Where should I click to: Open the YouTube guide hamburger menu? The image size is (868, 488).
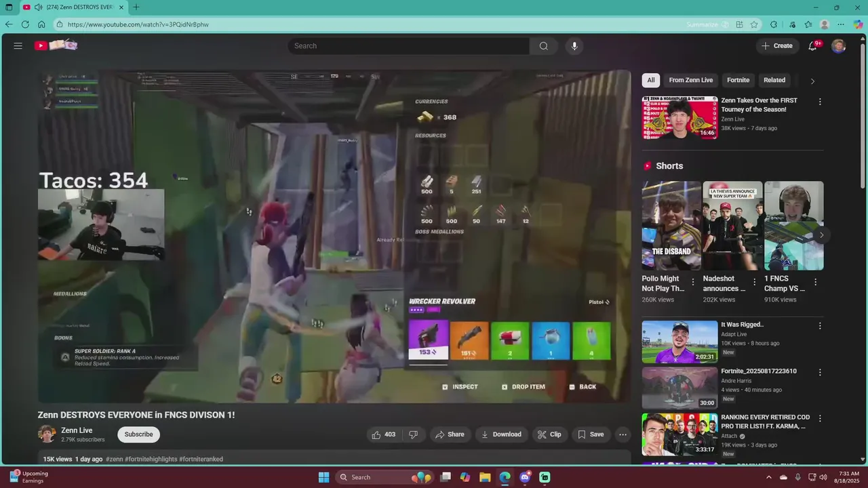tap(18, 46)
